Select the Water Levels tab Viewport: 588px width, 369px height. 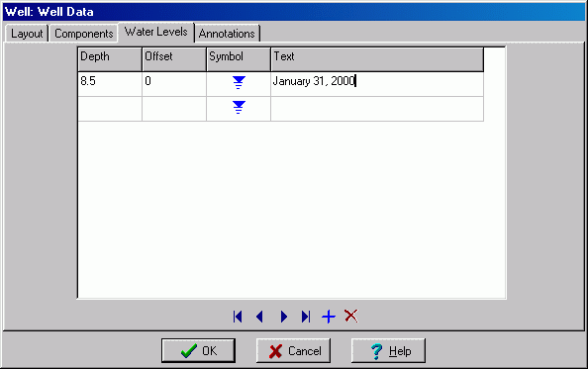click(x=156, y=32)
